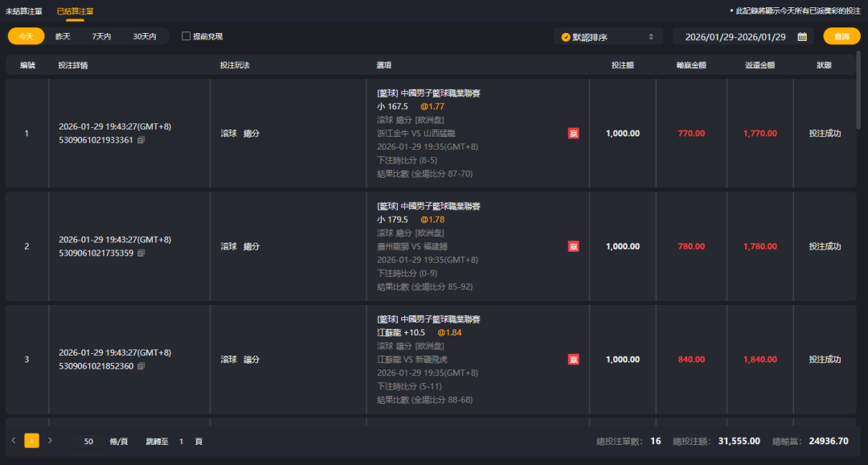This screenshot has height=465, width=868.
Task: Copy bet number 5309061021735359
Action: coord(141,253)
